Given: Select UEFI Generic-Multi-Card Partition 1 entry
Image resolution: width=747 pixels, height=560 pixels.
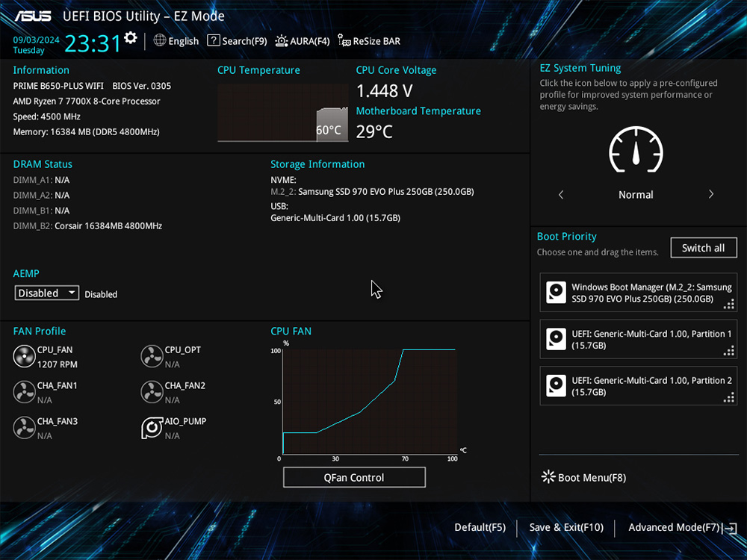Looking at the screenshot, I should [x=639, y=339].
